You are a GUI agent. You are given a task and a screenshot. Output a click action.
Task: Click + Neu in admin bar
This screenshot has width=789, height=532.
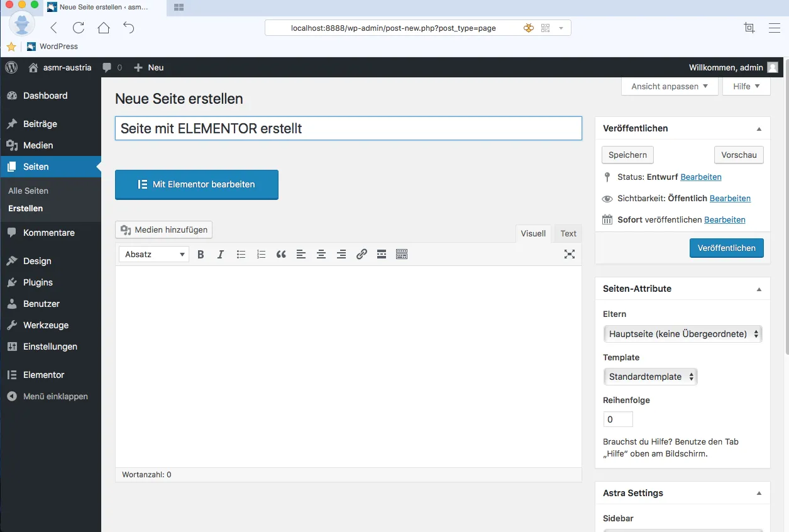coord(149,67)
